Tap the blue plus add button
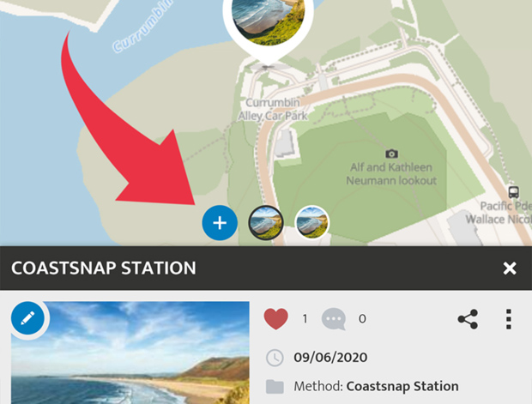 [x=220, y=223]
